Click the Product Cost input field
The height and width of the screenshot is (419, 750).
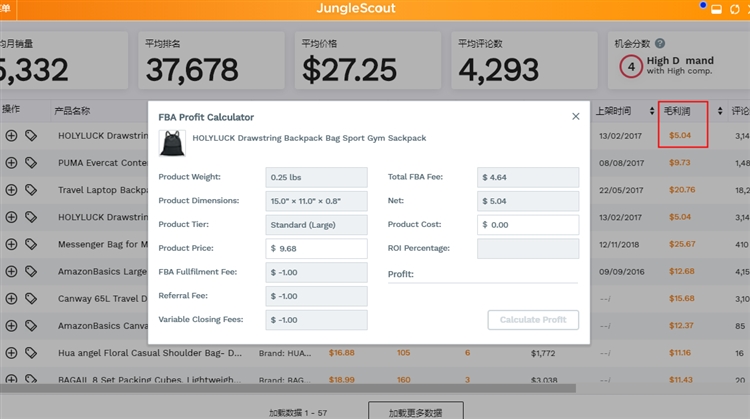point(528,225)
